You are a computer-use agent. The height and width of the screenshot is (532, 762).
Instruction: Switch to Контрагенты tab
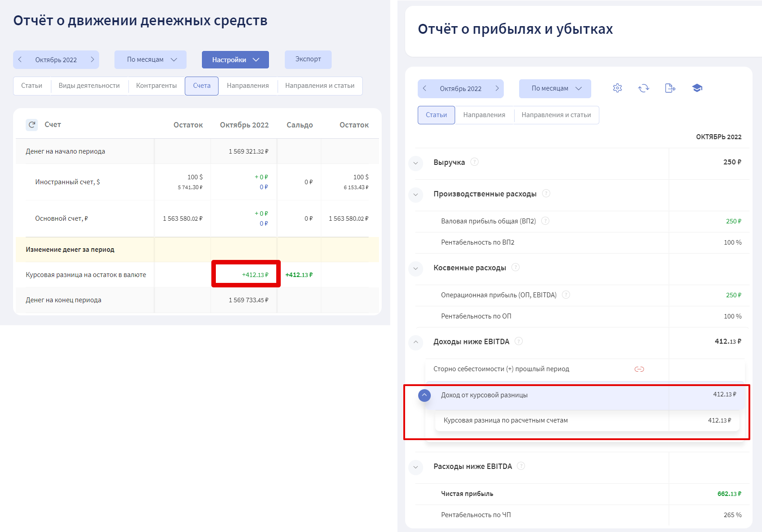tap(156, 86)
